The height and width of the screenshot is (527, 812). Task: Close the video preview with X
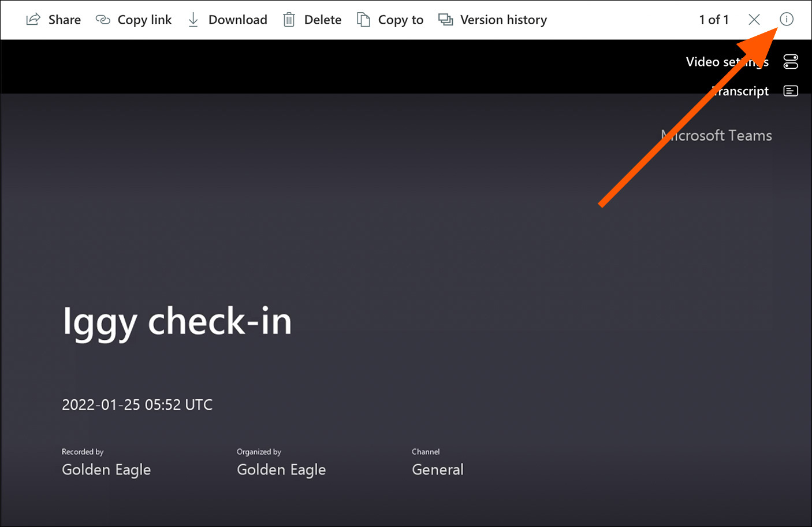coord(754,20)
